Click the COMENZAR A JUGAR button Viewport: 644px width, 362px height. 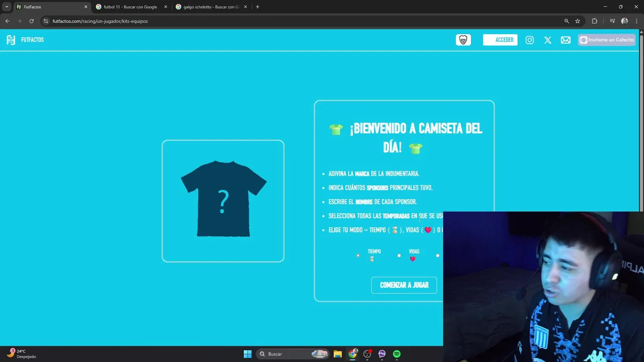(x=404, y=285)
